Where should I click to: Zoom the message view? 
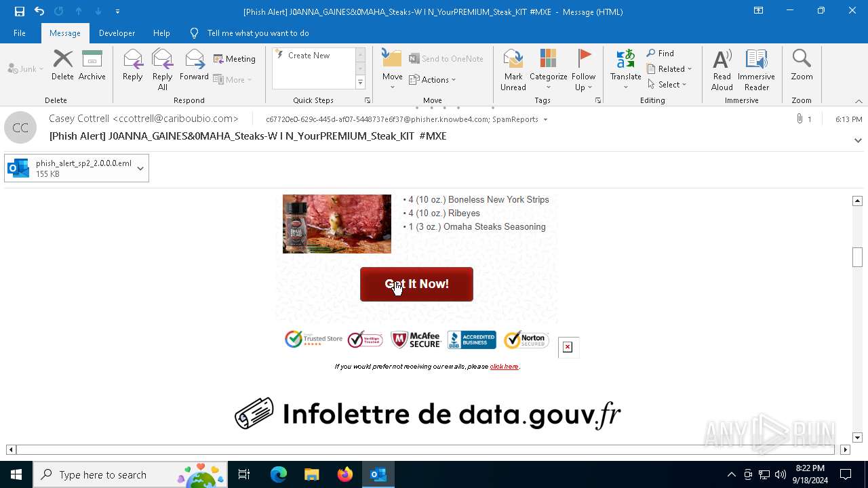tap(802, 65)
